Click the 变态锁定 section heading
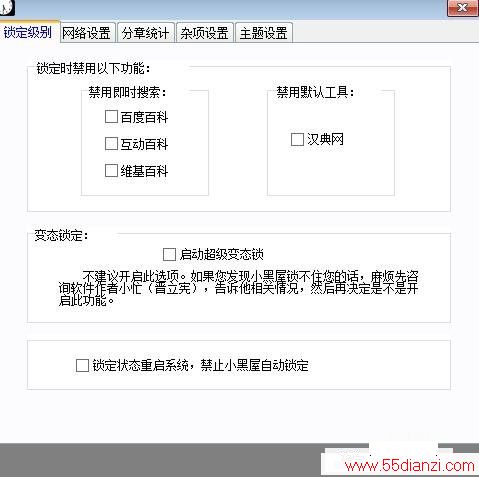 click(61, 236)
